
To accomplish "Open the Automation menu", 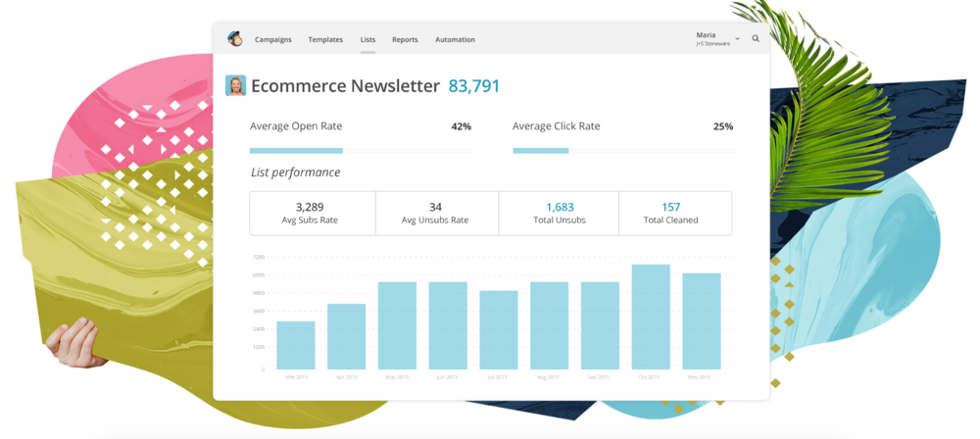I will 455,39.
